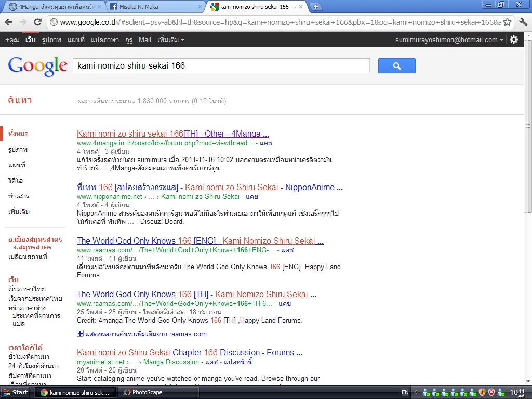The height and width of the screenshot is (399, 532).
Task: Open Google settings gear icon
Action: pos(514,39)
